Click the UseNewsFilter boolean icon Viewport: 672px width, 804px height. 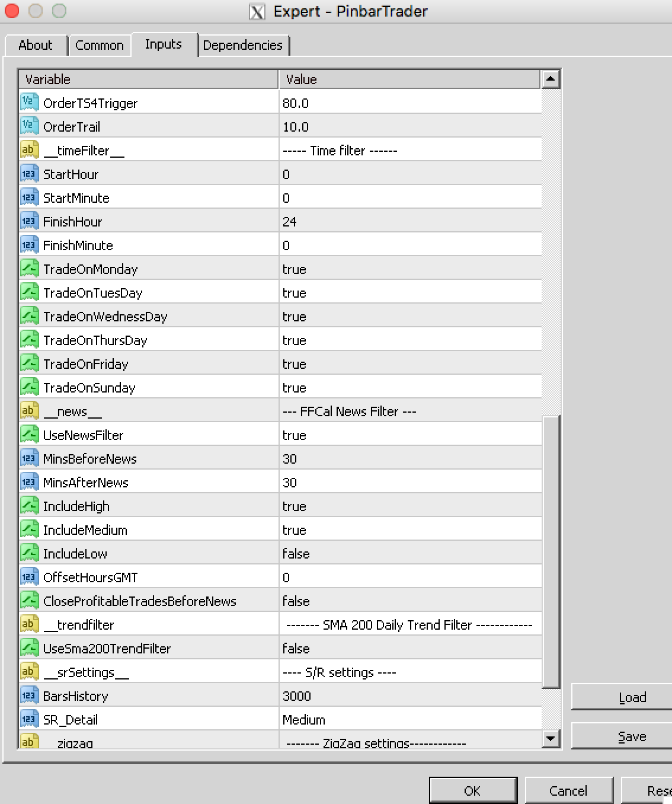point(29,434)
